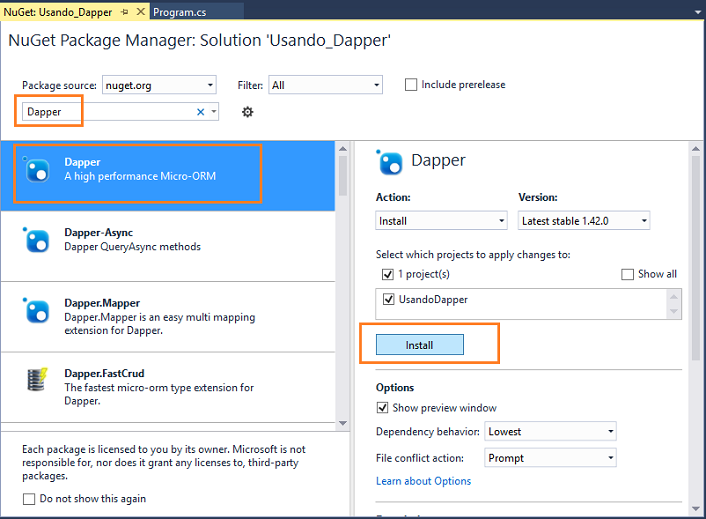Open the NuGet settings gear icon

tap(247, 112)
